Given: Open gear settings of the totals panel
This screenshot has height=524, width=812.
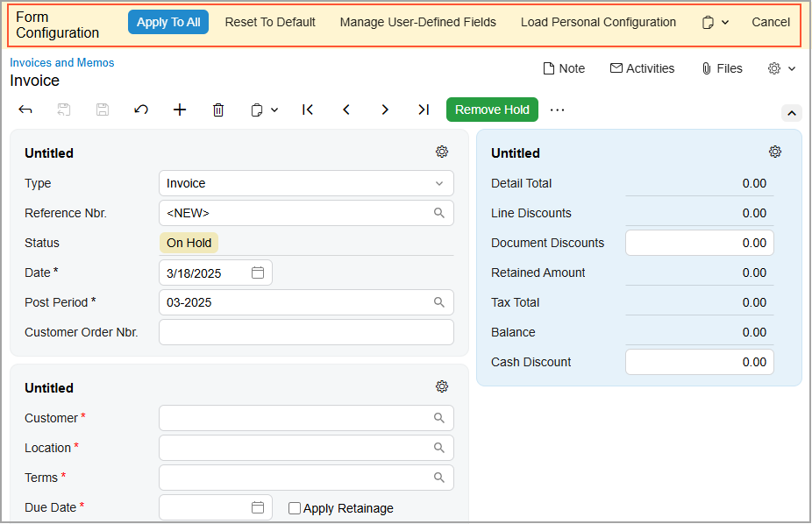Looking at the screenshot, I should tap(775, 152).
